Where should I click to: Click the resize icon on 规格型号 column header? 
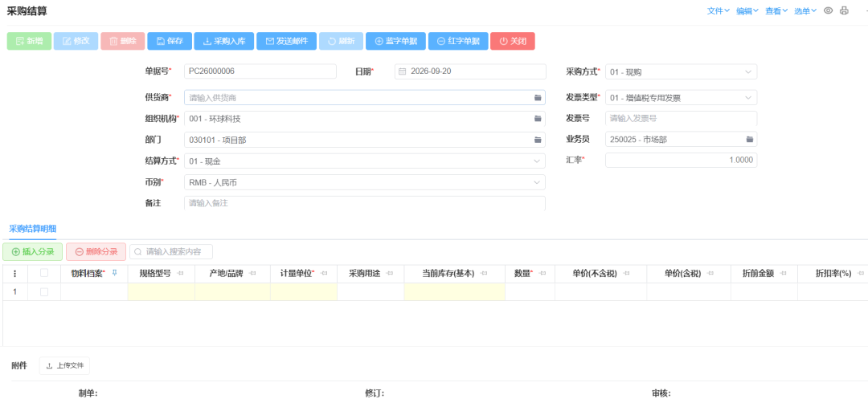[181, 273]
